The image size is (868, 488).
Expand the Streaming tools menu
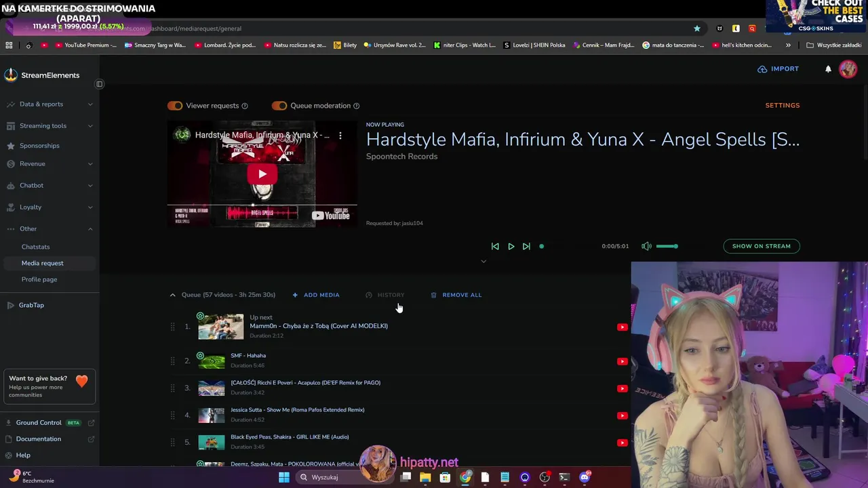tap(90, 126)
